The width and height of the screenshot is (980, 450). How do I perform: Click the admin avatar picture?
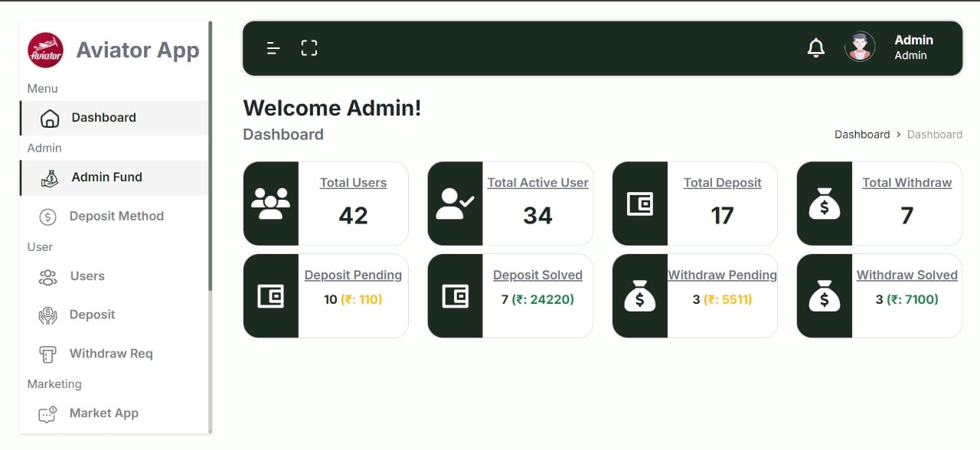click(x=860, y=47)
